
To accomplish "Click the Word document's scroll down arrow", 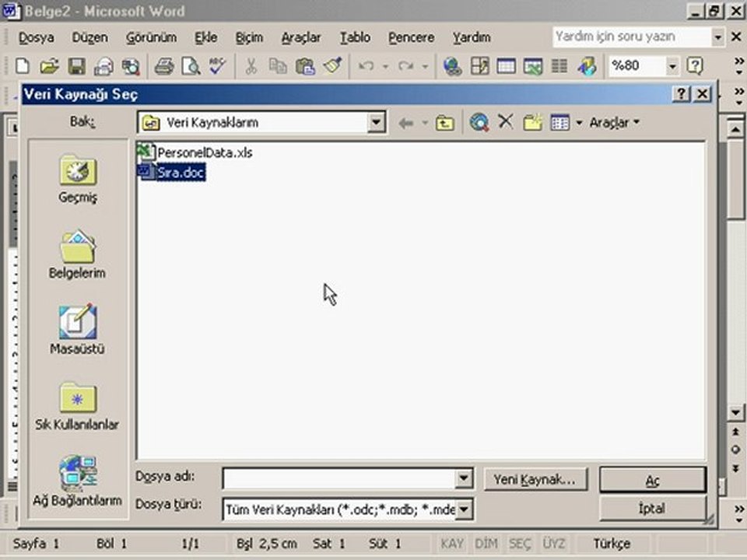I will 735,412.
